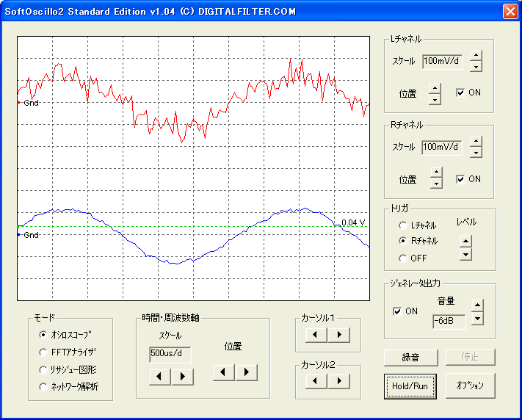This screenshot has height=420, width=522.
Task: Click the R channel 100mV/d scale field
Action: tap(442, 147)
